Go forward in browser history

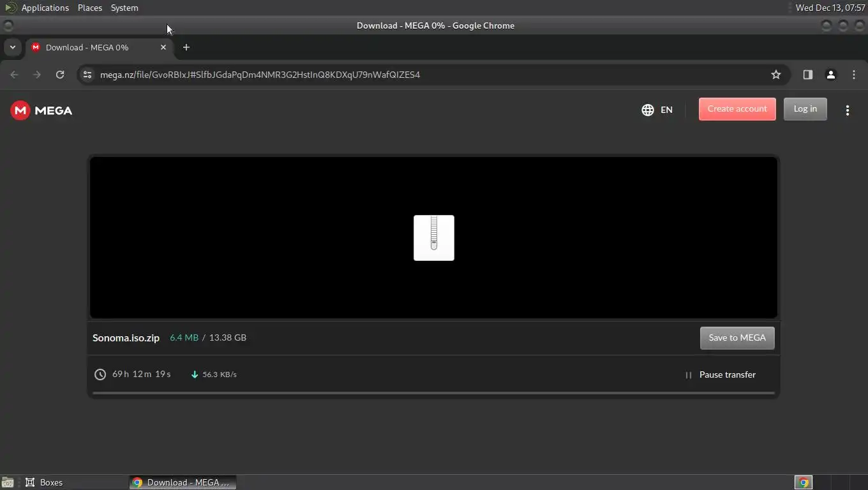click(37, 75)
